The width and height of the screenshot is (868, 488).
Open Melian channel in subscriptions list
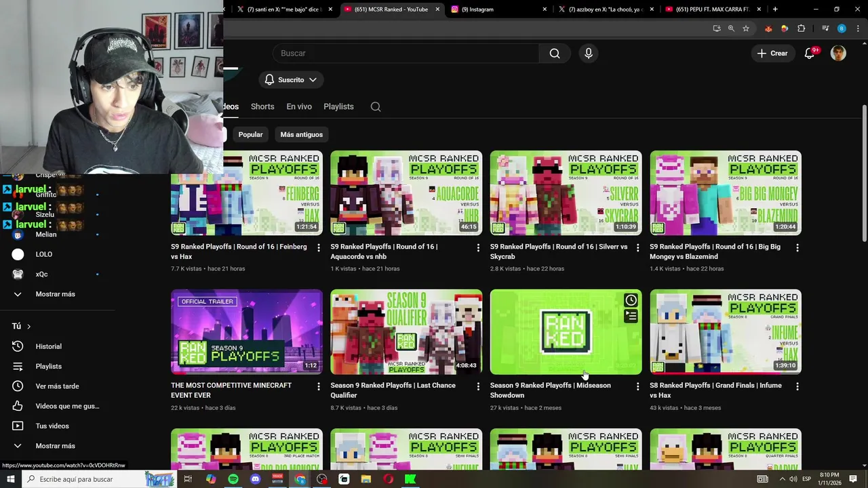click(x=46, y=235)
